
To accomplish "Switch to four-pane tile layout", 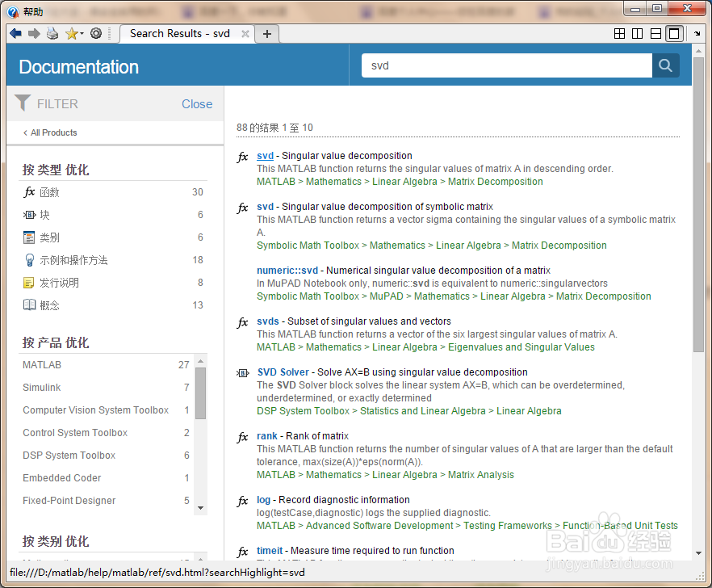I will (x=619, y=34).
